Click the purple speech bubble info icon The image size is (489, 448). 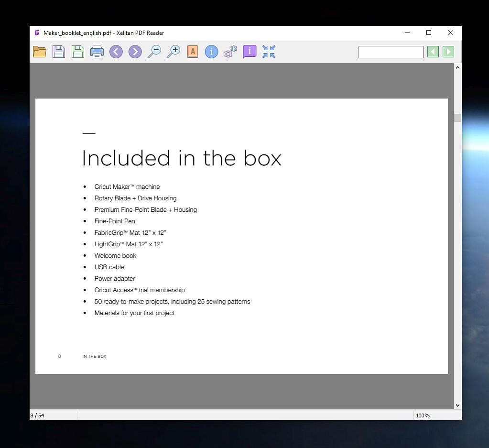tap(250, 52)
